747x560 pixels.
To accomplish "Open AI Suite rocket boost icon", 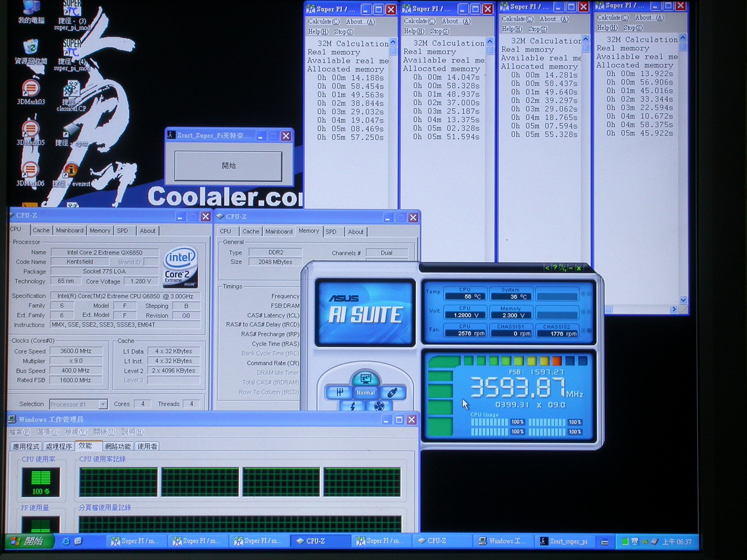I will (393, 393).
